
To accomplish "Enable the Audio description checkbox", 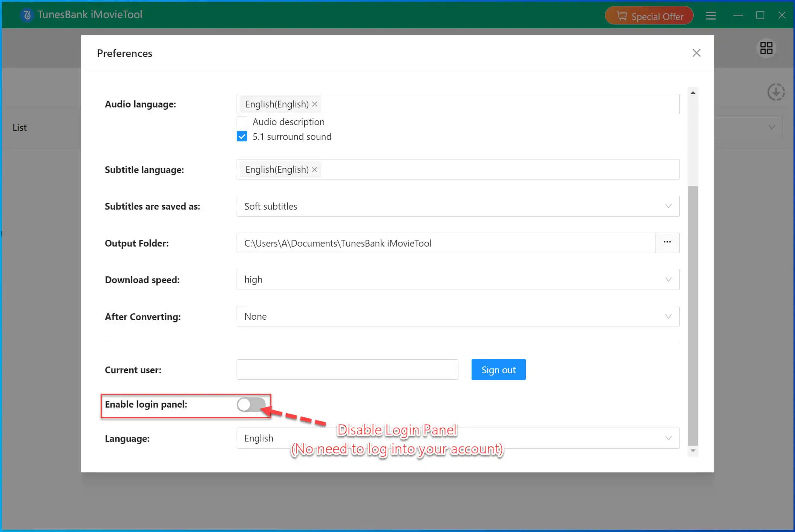I will coord(242,122).
